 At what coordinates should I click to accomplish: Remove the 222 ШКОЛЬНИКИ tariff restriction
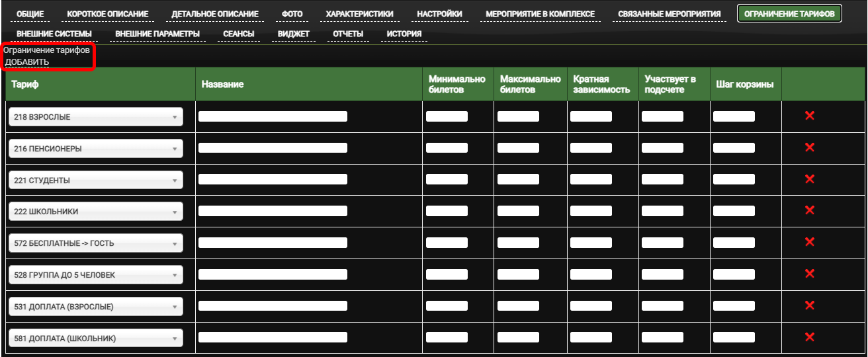[808, 210]
